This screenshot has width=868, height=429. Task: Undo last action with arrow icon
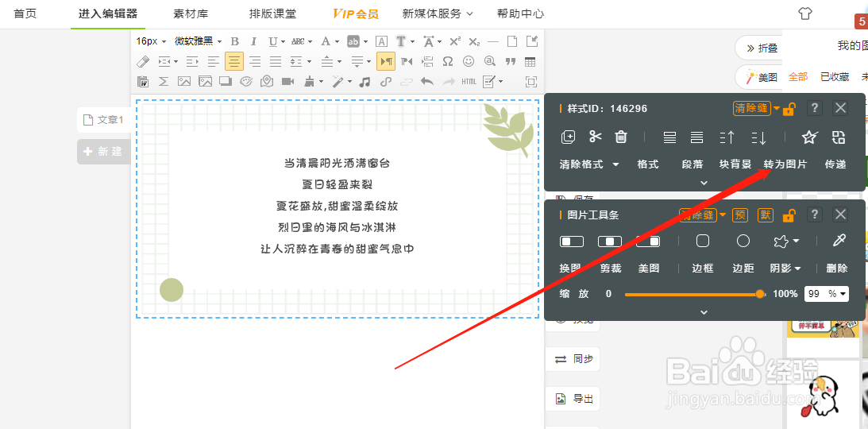pos(426,81)
